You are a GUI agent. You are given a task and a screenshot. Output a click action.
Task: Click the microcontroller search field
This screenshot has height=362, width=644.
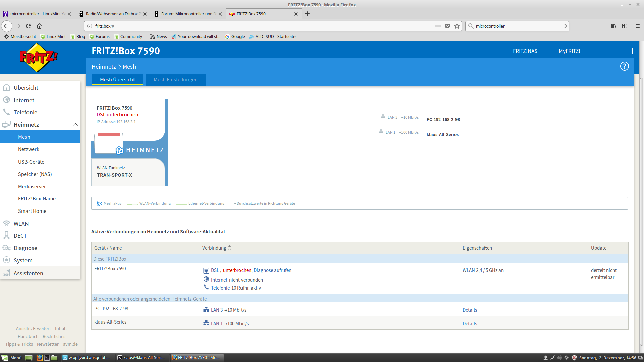click(517, 26)
